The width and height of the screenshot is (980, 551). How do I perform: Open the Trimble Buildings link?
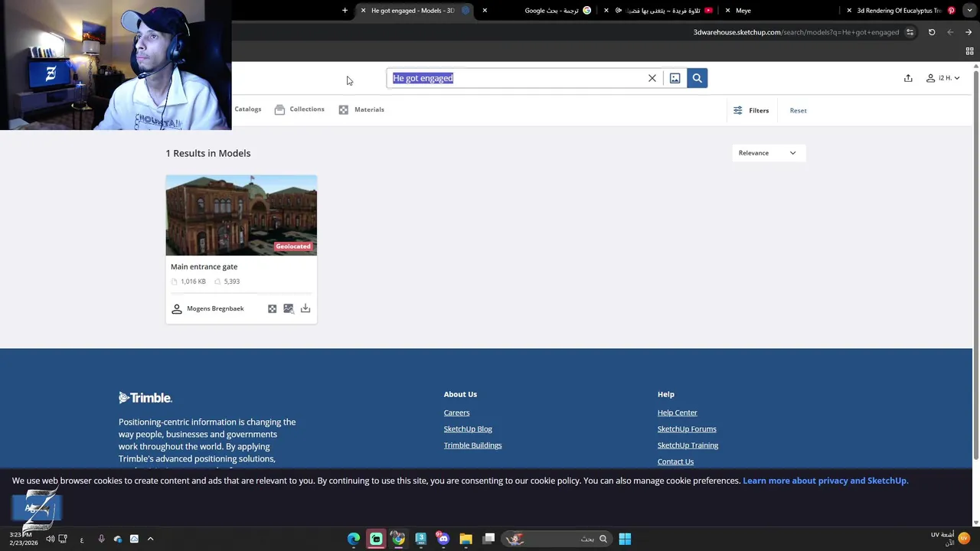(x=472, y=445)
